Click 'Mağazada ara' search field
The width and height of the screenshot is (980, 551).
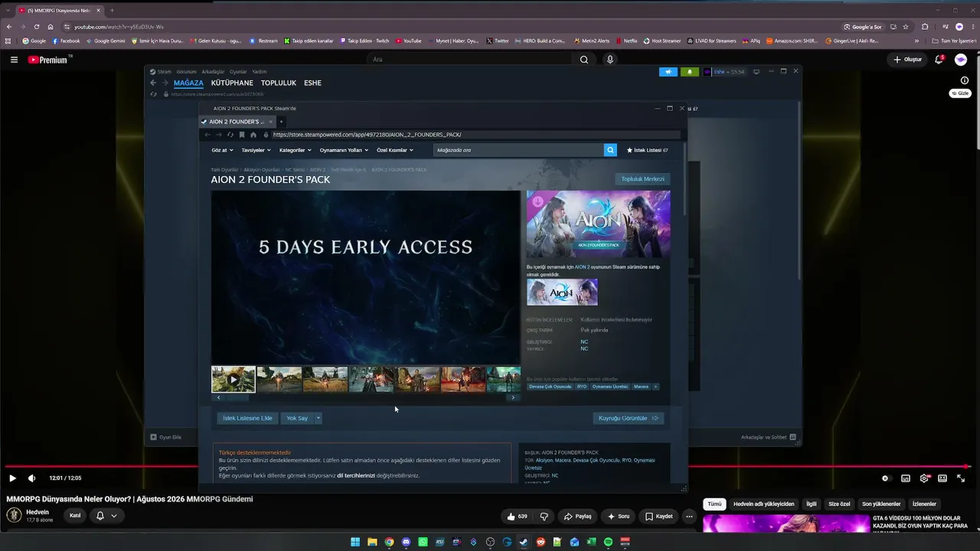[x=518, y=150]
